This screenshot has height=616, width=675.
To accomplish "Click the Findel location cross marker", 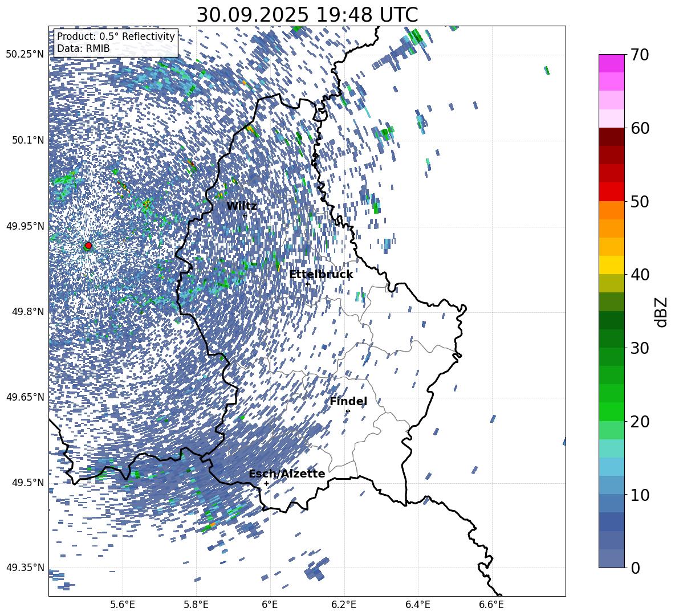I will (x=348, y=411).
